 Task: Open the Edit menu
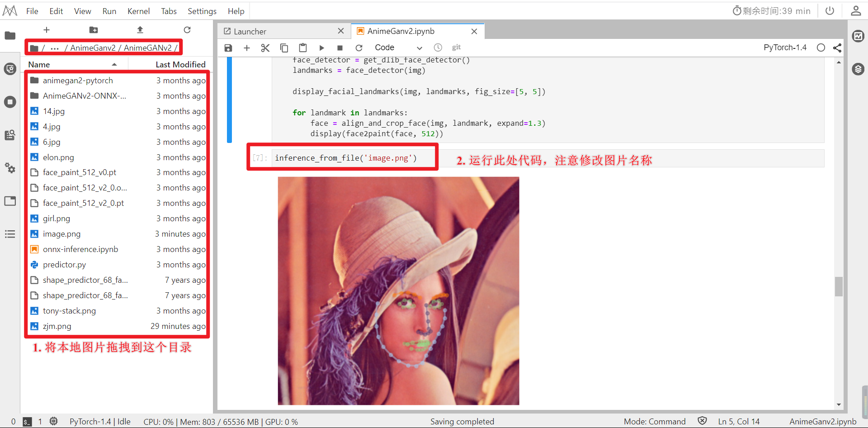(56, 11)
